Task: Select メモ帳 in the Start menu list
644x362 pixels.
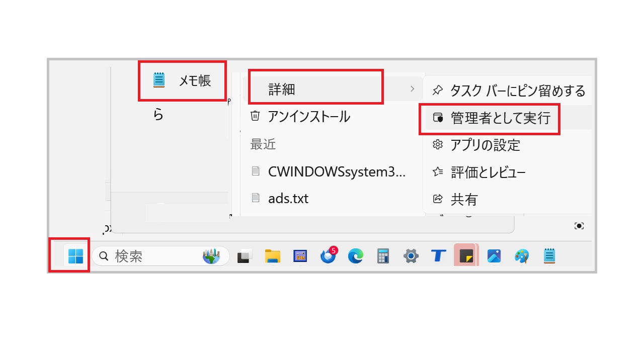Action: pos(182,80)
